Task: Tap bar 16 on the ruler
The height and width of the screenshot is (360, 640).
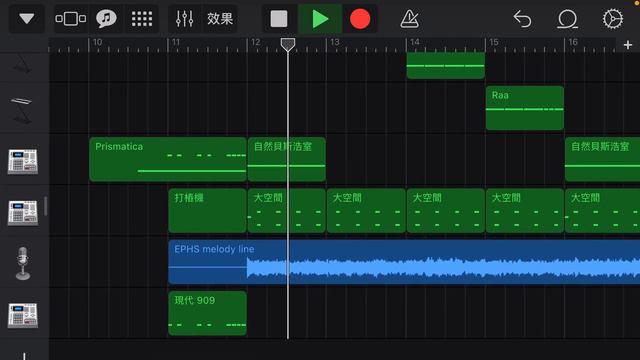Action: point(573,42)
